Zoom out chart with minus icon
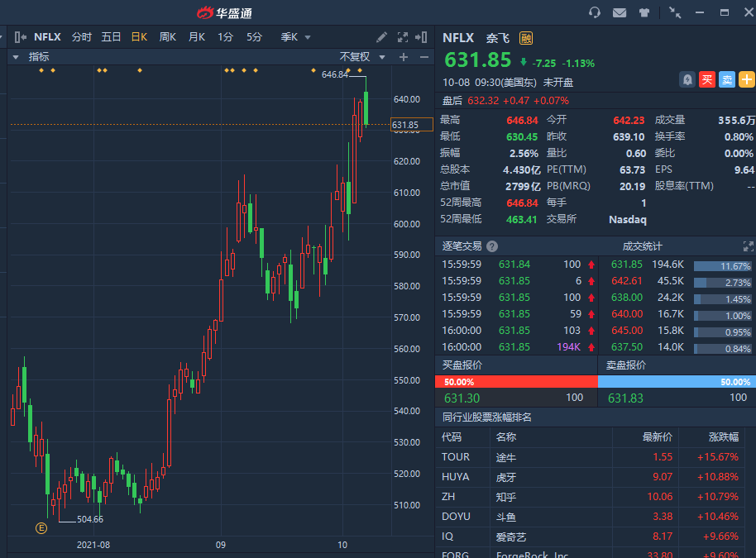This screenshot has height=558, width=756. pyautogui.click(x=424, y=57)
